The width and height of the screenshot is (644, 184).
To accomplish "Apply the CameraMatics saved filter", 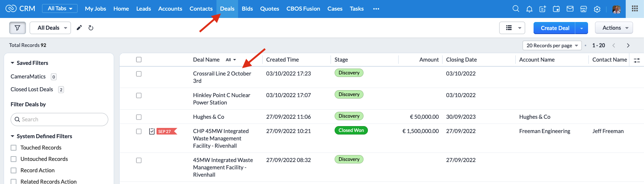I will point(28,77).
